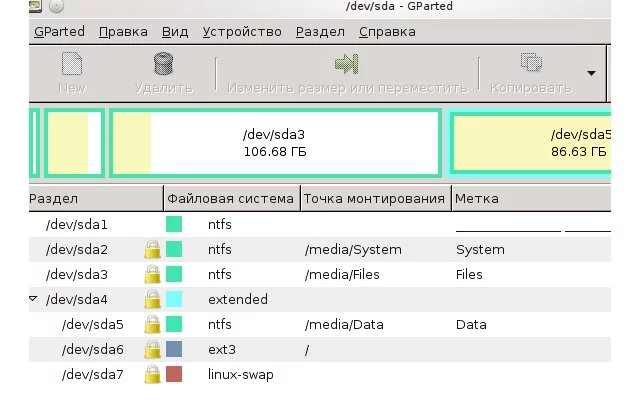The width and height of the screenshot is (640, 400).
Task: Click the linux-swap red color swatch
Action: tap(174, 374)
